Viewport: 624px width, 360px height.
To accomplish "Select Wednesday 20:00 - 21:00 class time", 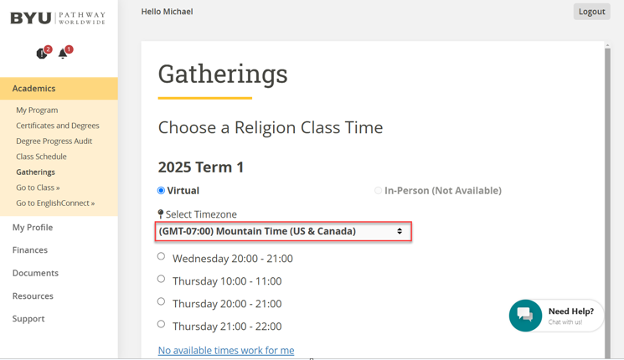I will tap(161, 257).
